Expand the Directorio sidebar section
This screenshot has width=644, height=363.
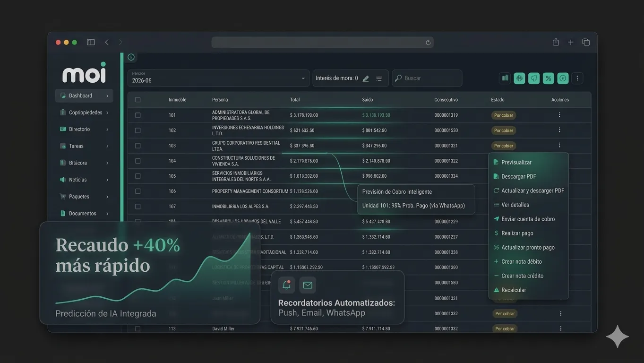click(84, 129)
